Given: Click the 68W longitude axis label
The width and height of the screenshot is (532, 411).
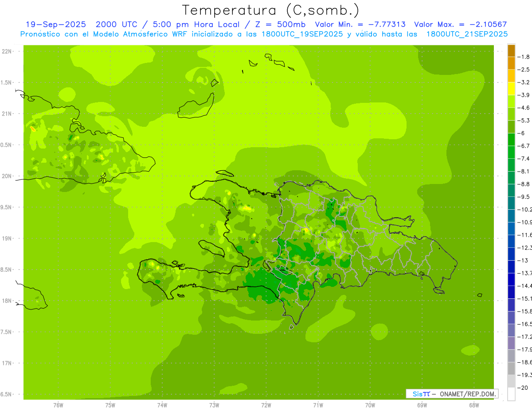Looking at the screenshot, I should 473,405.
